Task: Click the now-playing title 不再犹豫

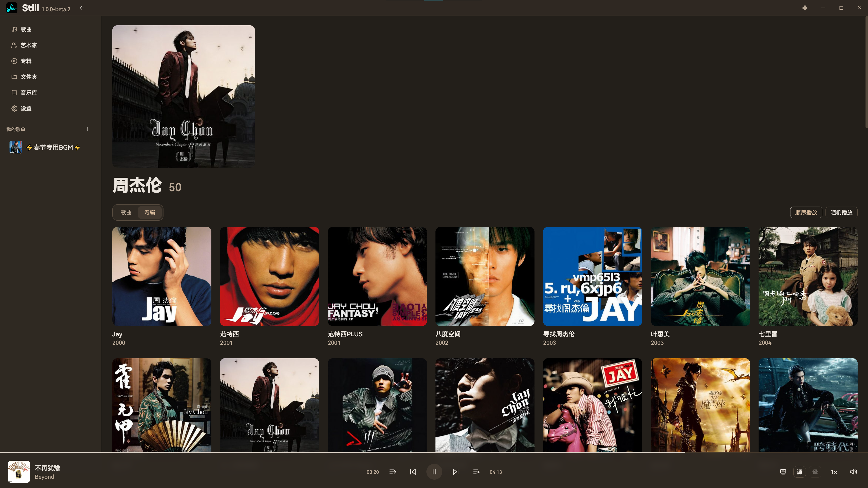Action: click(x=47, y=468)
